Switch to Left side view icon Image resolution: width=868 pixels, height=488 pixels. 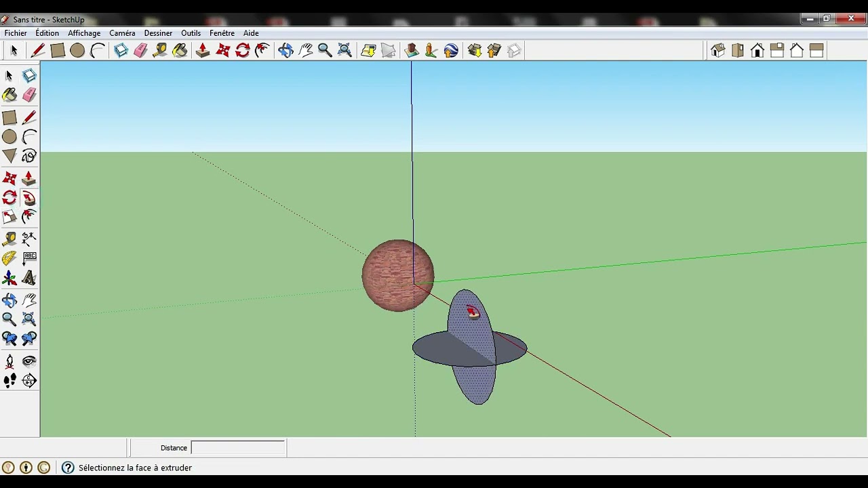816,50
